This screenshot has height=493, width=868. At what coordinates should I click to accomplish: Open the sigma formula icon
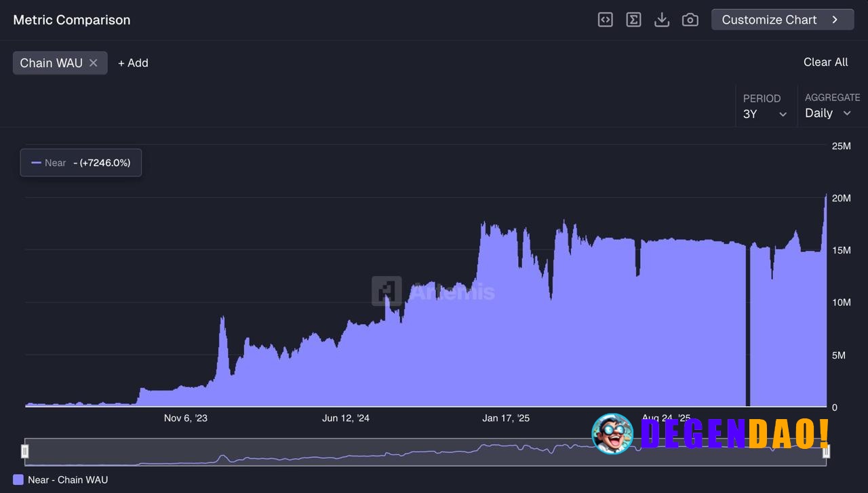(633, 20)
